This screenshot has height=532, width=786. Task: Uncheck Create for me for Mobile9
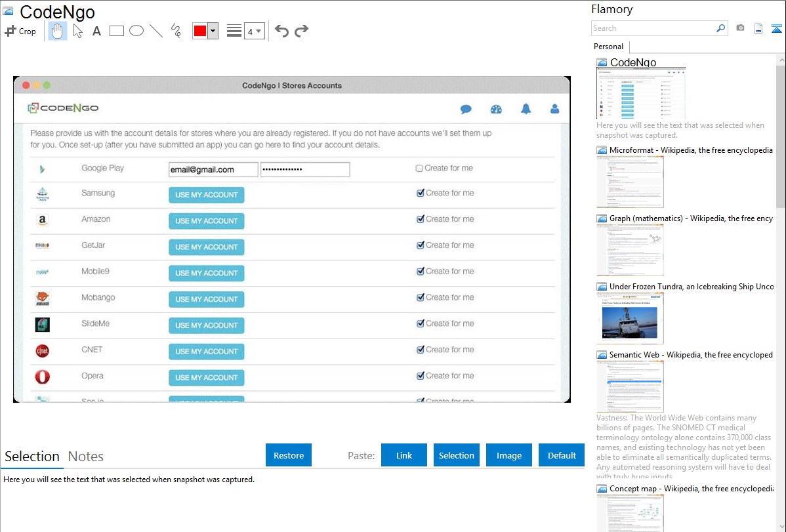(420, 272)
